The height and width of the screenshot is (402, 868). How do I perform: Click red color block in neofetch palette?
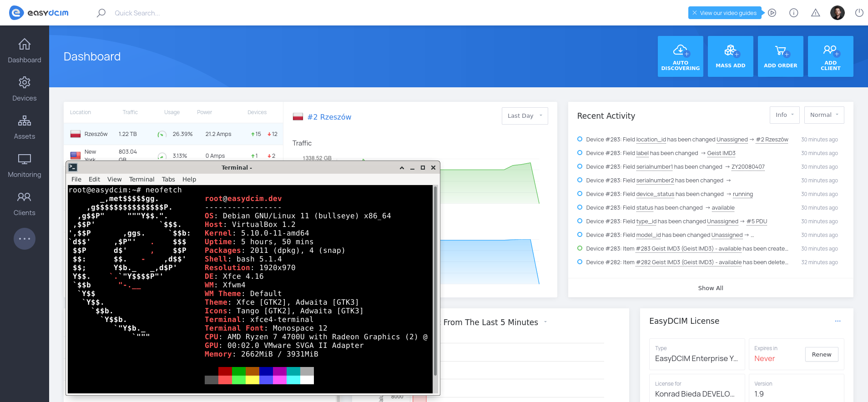click(x=225, y=371)
